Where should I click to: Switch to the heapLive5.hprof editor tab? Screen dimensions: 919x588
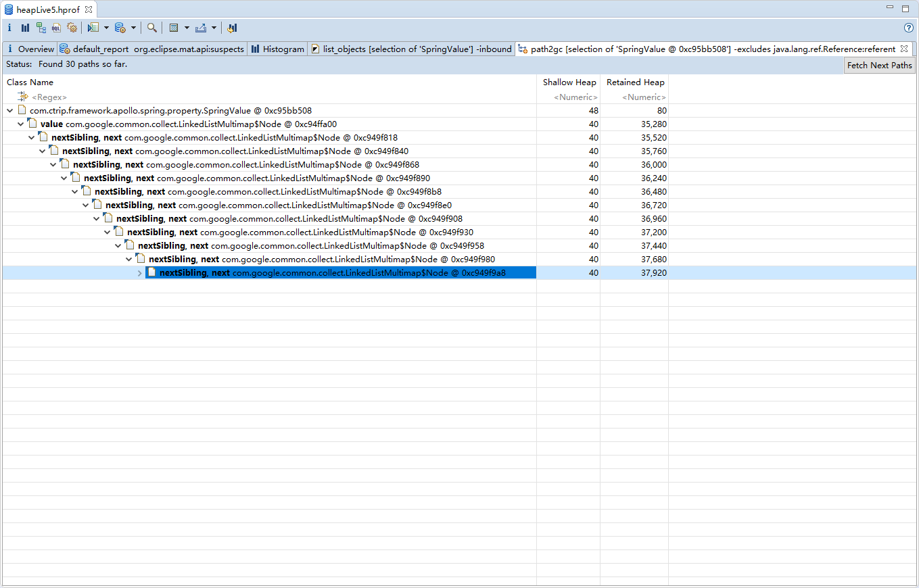point(49,9)
